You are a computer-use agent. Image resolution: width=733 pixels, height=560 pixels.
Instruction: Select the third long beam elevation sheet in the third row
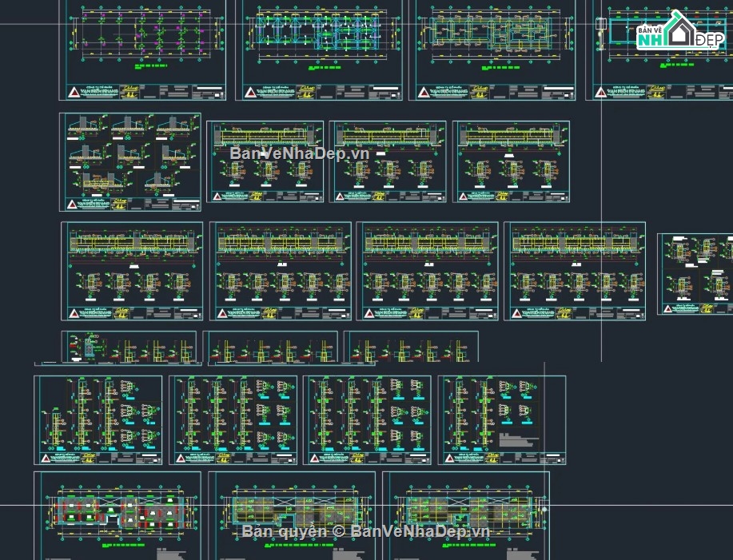pyautogui.click(x=428, y=271)
